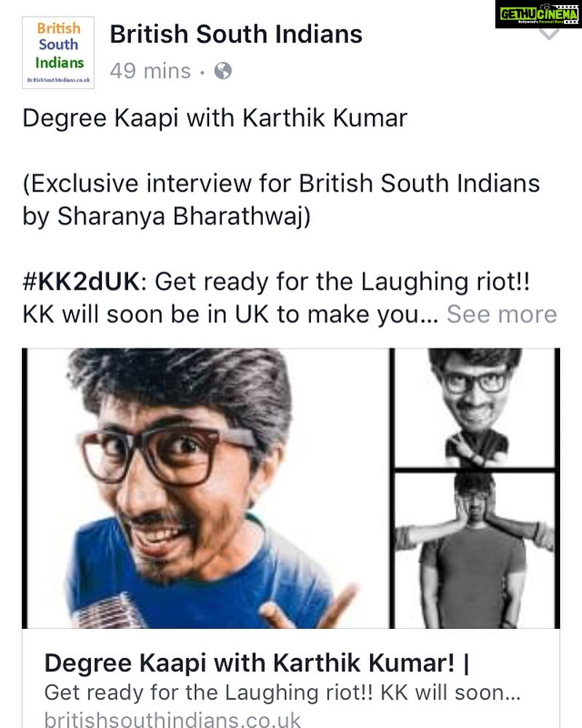Viewport: 582px width, 728px height.
Task: Open the British South Indians page name
Action: coord(236,34)
